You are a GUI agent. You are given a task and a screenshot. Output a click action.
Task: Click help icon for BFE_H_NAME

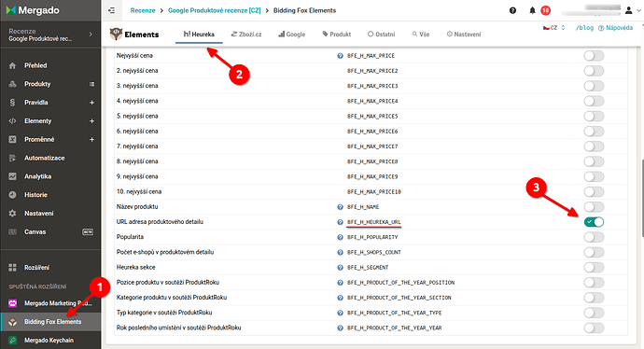click(x=340, y=207)
